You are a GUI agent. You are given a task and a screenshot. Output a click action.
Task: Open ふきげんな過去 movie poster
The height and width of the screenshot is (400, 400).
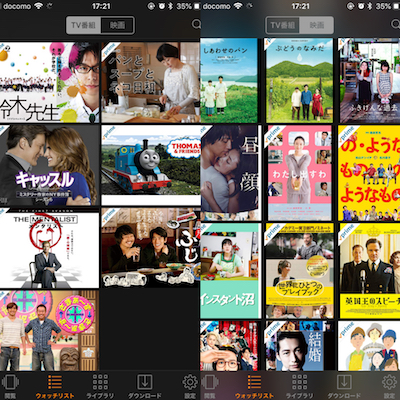(369, 80)
